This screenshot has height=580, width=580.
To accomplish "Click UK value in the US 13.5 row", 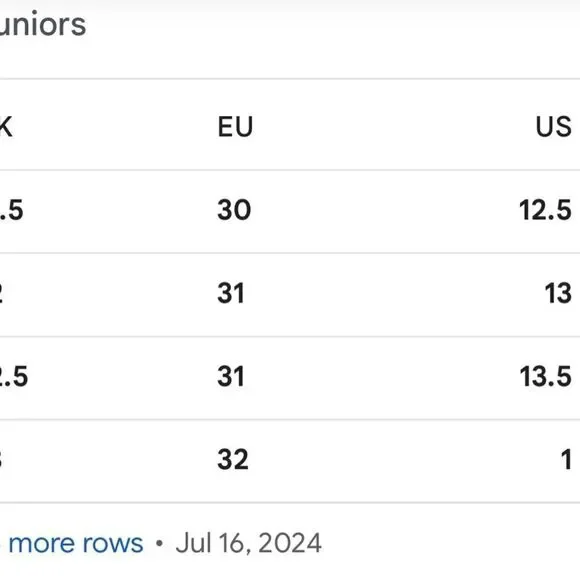I will click(x=14, y=377).
